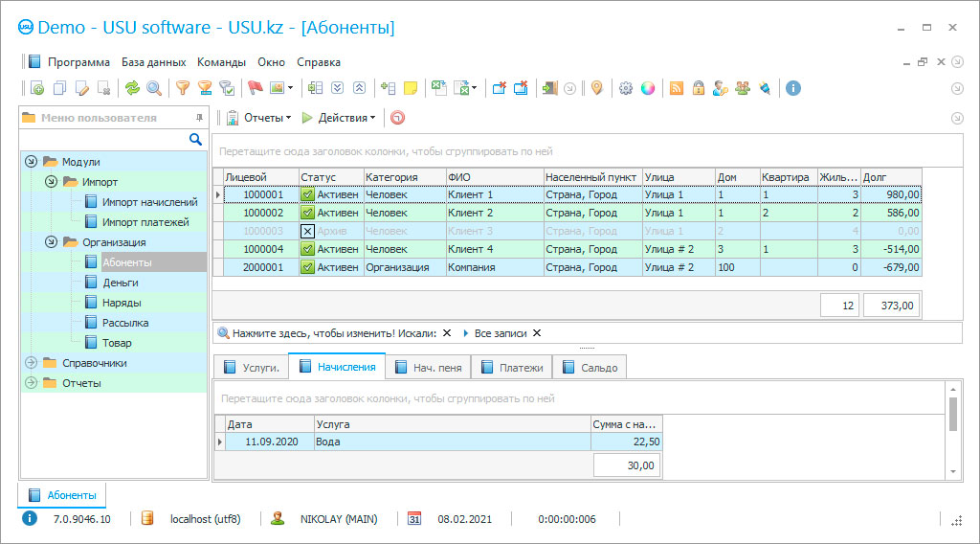
Task: Open the import Excel dropdown arrow
Action: click(475, 88)
